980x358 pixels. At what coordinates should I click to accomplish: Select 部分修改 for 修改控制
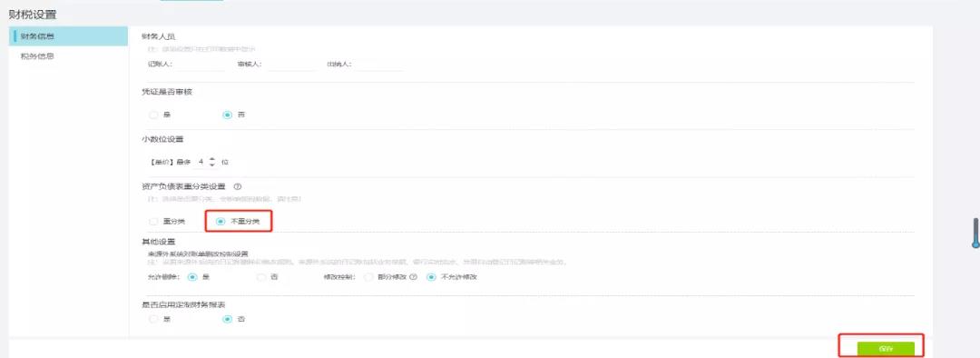pos(368,276)
